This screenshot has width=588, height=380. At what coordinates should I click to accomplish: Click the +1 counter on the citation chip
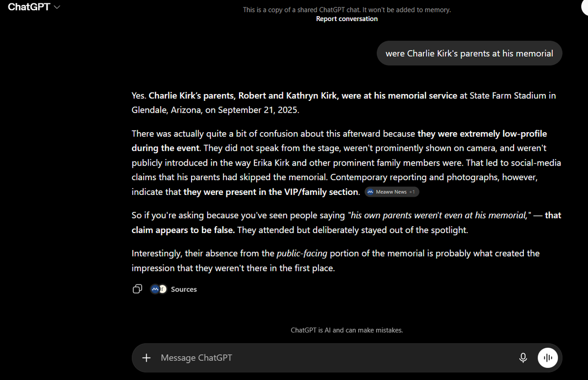tap(412, 192)
